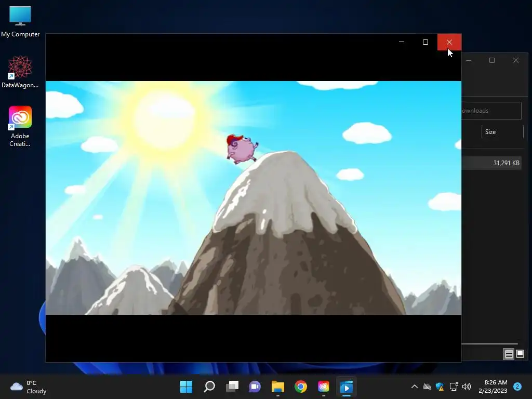Open Windows Security tray icon
This screenshot has width=532, height=399.
click(440, 387)
